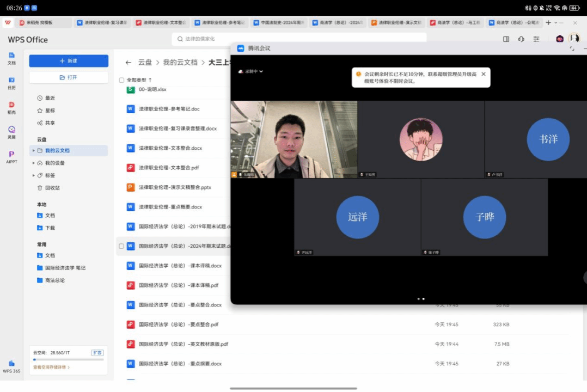The width and height of the screenshot is (587, 392).
Task: Open the 00-说明.xlsx spreadsheet file icon
Action: [x=130, y=89]
